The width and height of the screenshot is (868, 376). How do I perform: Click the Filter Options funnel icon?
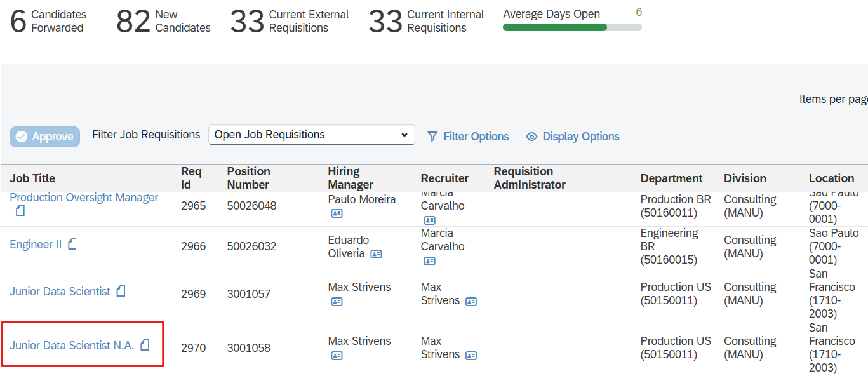pos(432,137)
